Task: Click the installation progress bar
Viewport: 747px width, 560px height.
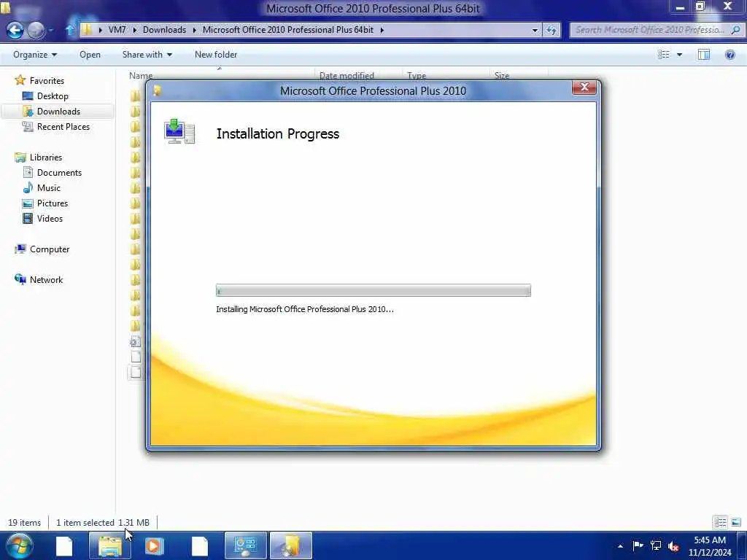Action: (373, 290)
